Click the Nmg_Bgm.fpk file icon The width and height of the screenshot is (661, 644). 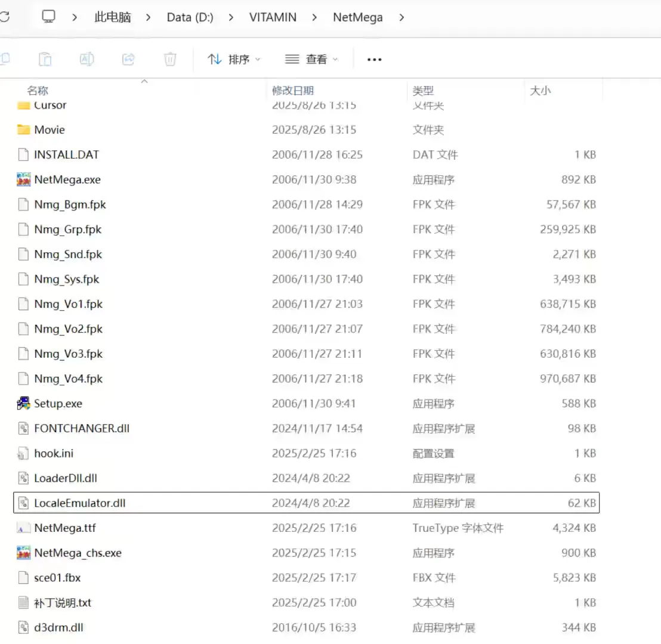(x=24, y=205)
